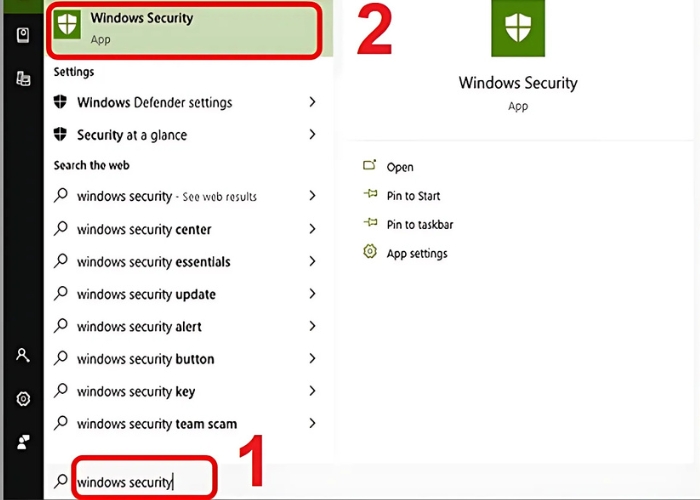This screenshot has width=700, height=500.
Task: Click the Pin to Start pin icon
Action: click(x=370, y=196)
